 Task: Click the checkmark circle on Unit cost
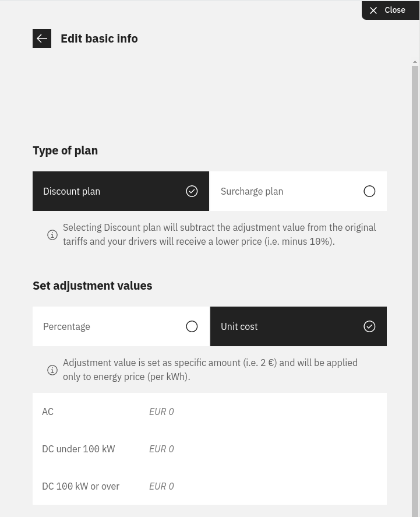(369, 326)
